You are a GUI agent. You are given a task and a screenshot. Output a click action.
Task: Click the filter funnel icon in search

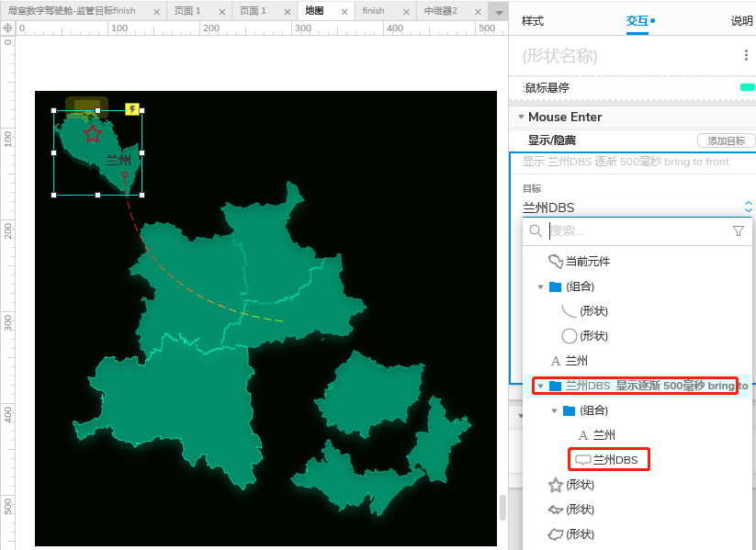(739, 231)
